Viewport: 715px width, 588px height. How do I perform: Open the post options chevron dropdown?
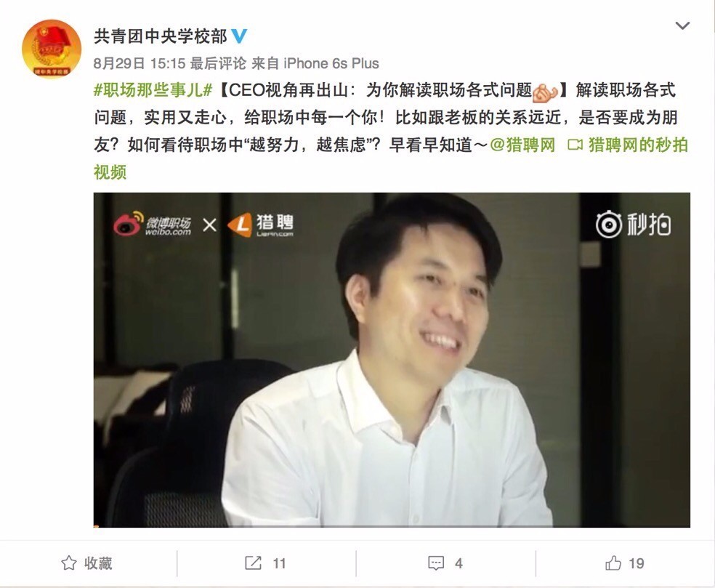click(682, 25)
